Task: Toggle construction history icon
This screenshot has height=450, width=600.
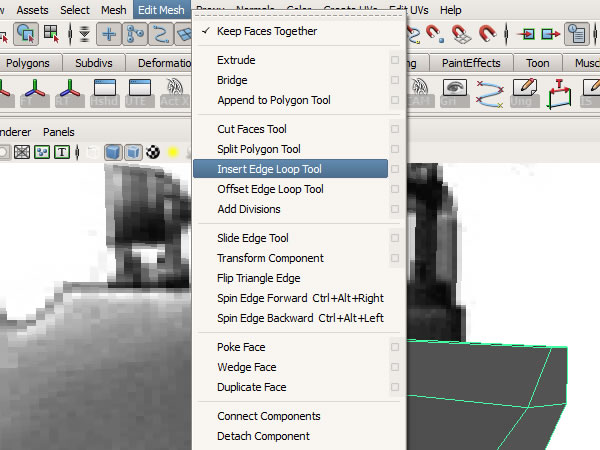Action: pyautogui.click(x=577, y=34)
